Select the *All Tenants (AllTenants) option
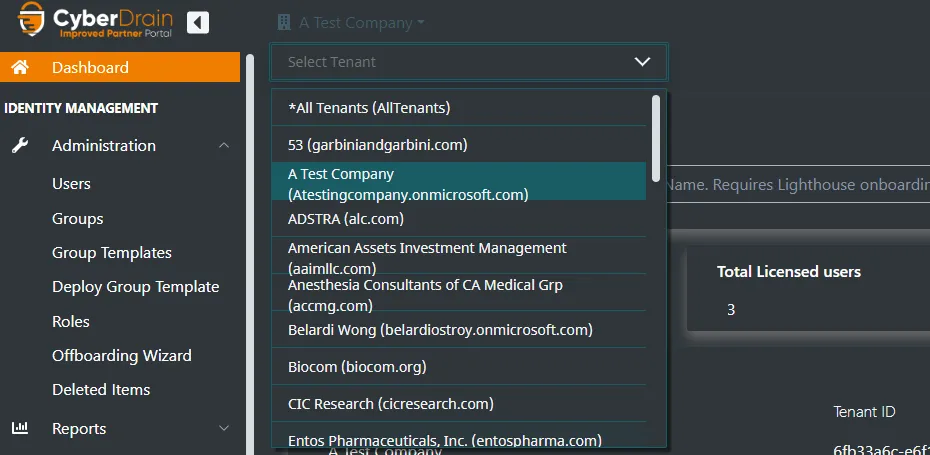Screen dimensions: 930x455 458,108
